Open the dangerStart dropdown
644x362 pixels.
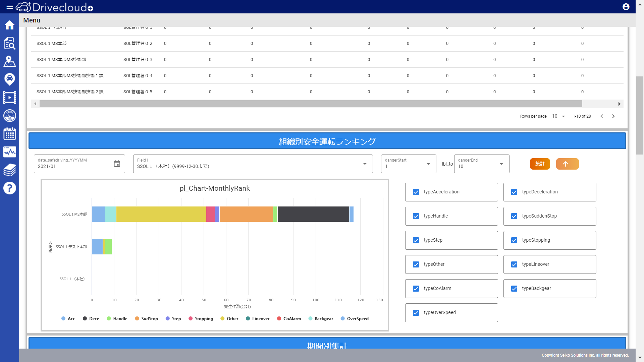point(409,164)
